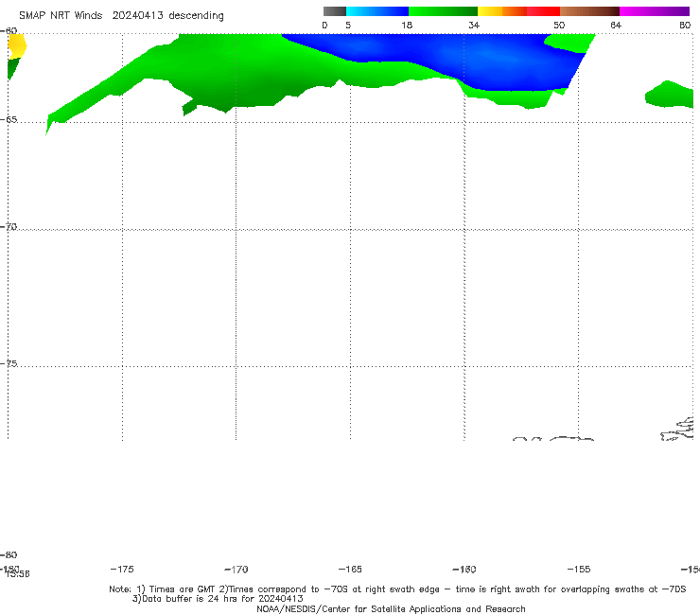The width and height of the screenshot is (700, 615).
Task: Click longitude label -170
Action: [x=236, y=569]
